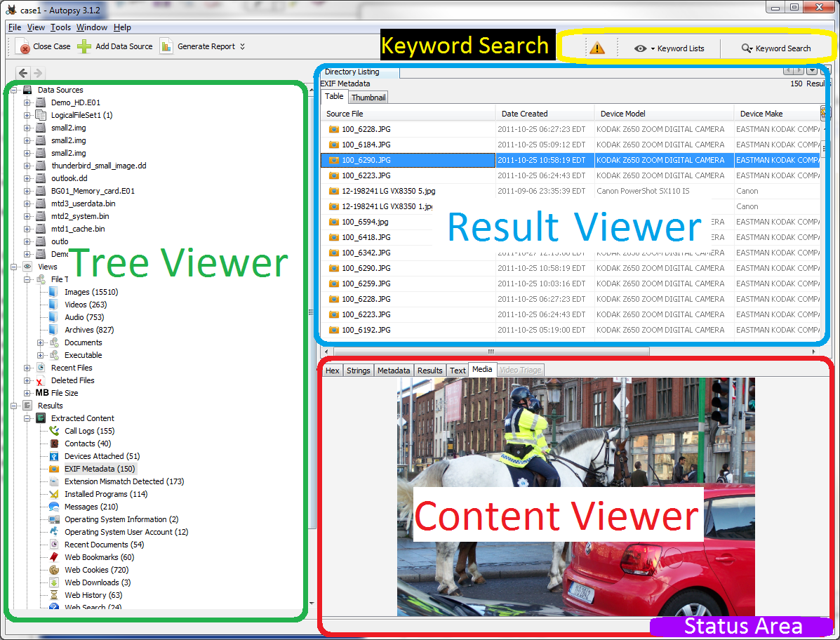
Task: Click the Web History hourglass icon
Action: (54, 595)
